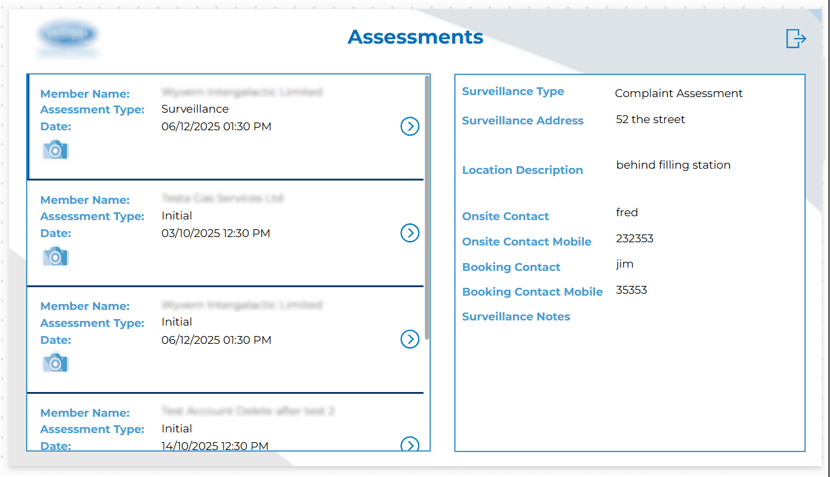Click 'behind filling station' location description
Image resolution: width=830 pixels, height=477 pixels.
coord(673,165)
